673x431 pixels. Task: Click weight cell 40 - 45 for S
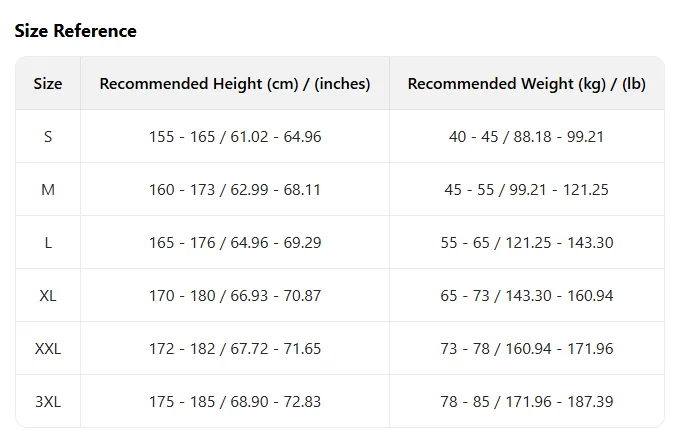coord(527,137)
